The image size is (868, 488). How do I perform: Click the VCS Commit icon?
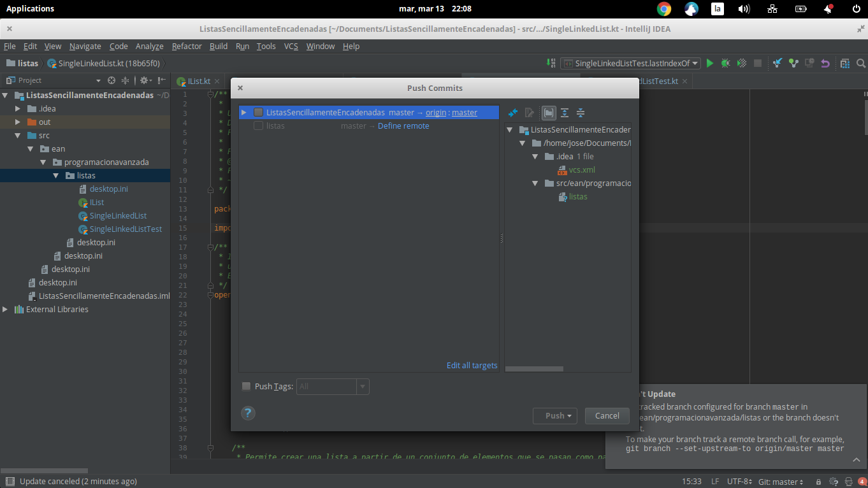[x=793, y=63]
